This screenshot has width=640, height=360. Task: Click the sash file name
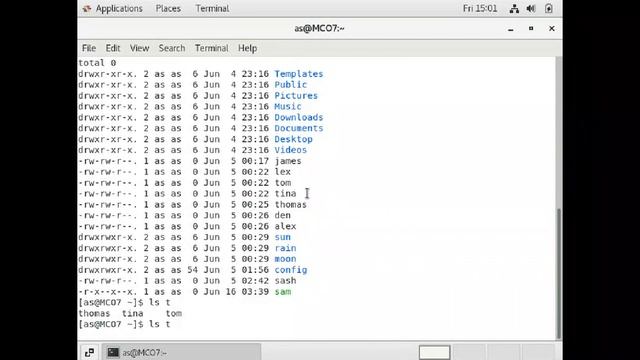pyautogui.click(x=285, y=280)
